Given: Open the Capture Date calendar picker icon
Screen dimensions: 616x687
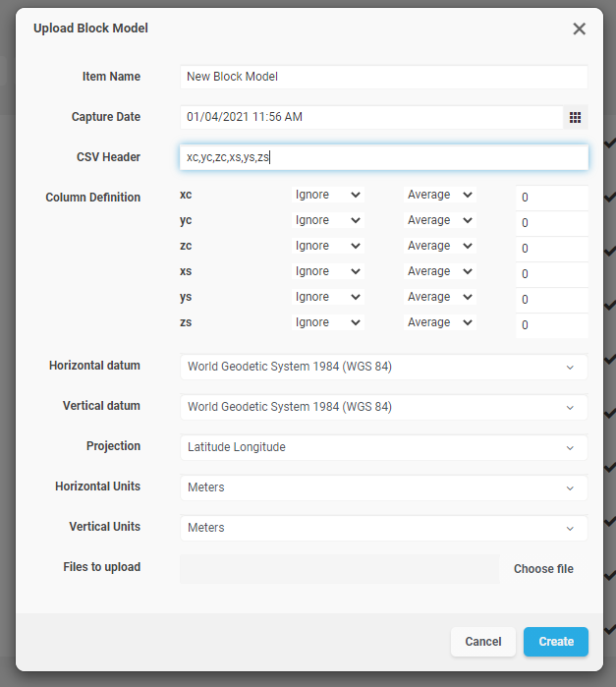Looking at the screenshot, I should (576, 117).
